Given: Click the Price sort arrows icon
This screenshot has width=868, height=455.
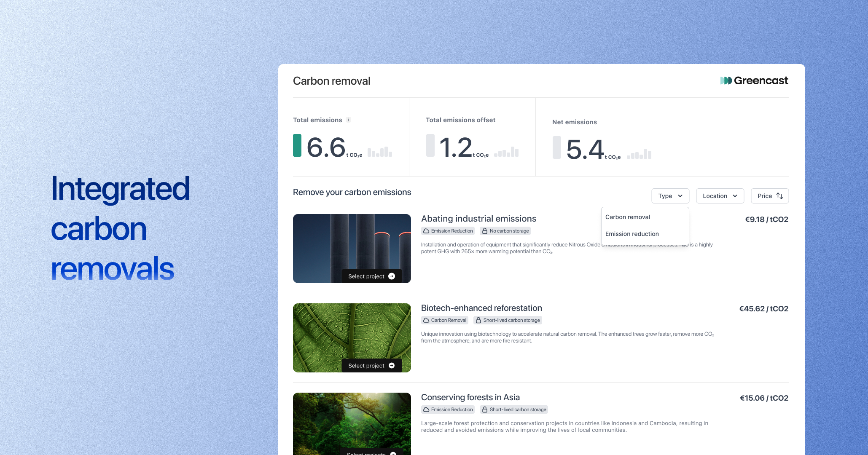Looking at the screenshot, I should pyautogui.click(x=780, y=196).
